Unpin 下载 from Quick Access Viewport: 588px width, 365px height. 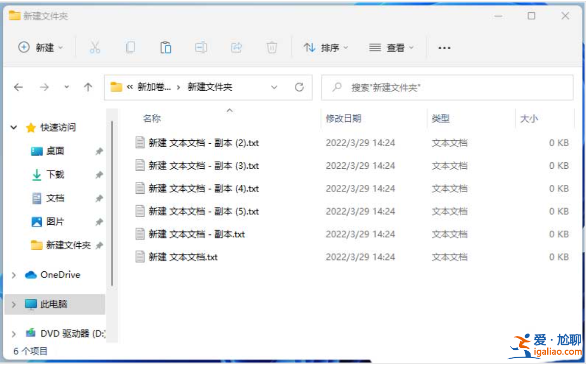tap(98, 174)
